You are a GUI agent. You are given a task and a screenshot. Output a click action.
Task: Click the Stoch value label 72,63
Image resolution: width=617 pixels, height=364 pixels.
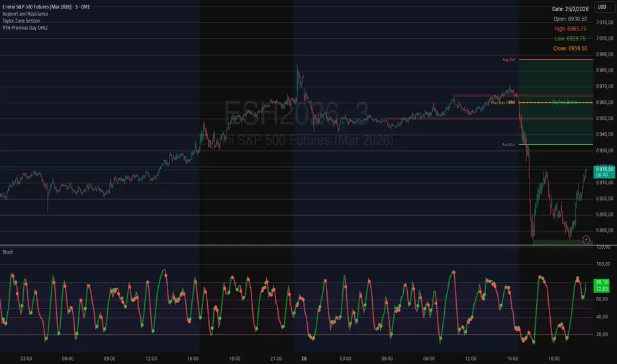coord(602,289)
